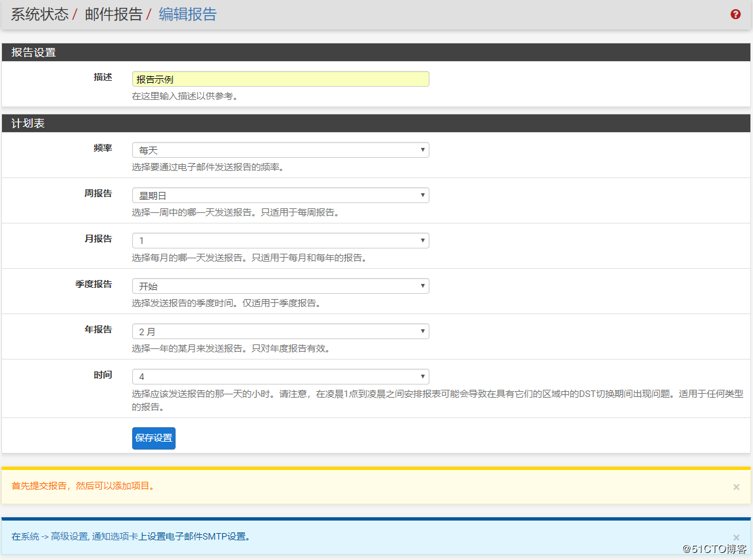Expand the 周报告 day-of-week dropdown
The width and height of the screenshot is (753, 560).
(280, 195)
